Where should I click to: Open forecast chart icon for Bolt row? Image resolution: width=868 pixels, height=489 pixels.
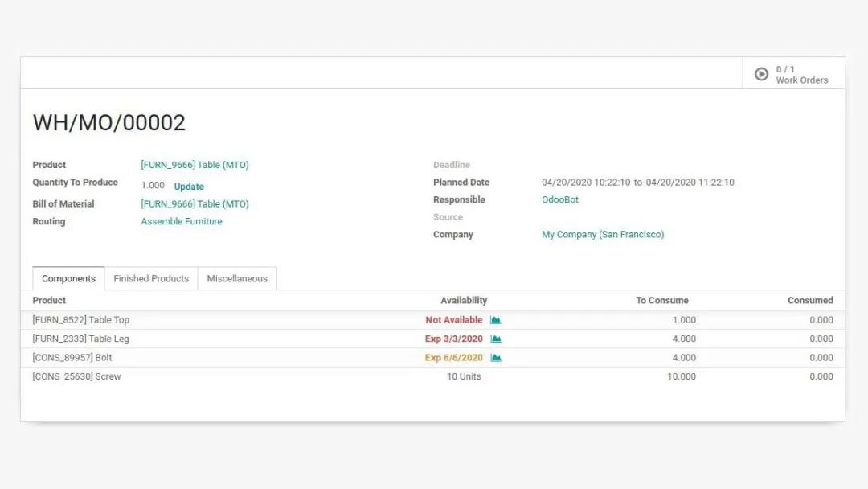point(496,358)
